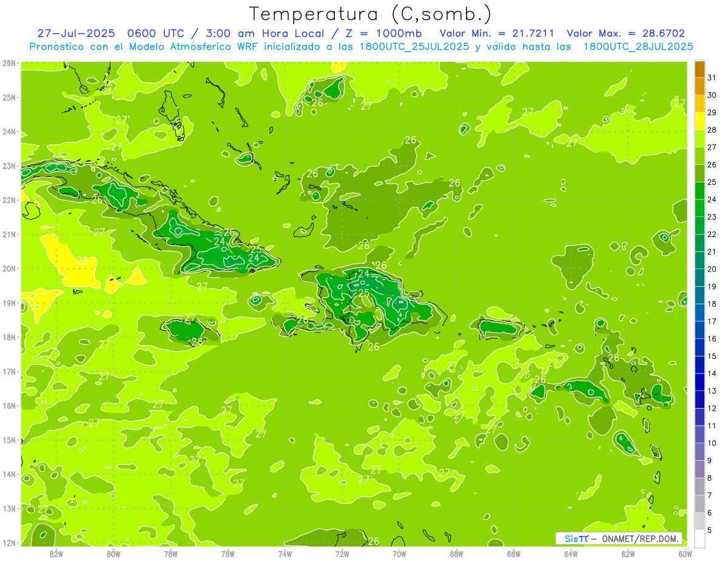Click the '60W' longitude axis label
This screenshot has height=562, width=728.
(x=686, y=554)
